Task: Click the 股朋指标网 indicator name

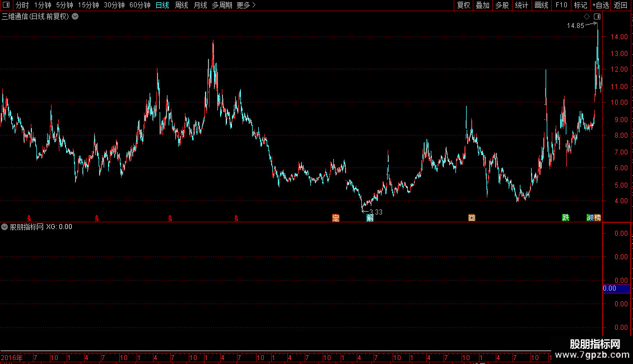Action: pos(27,227)
